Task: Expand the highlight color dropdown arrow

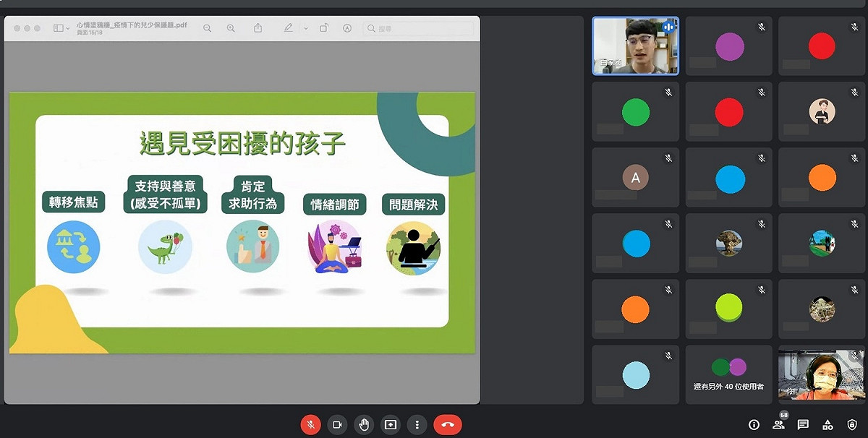Action: point(305,28)
